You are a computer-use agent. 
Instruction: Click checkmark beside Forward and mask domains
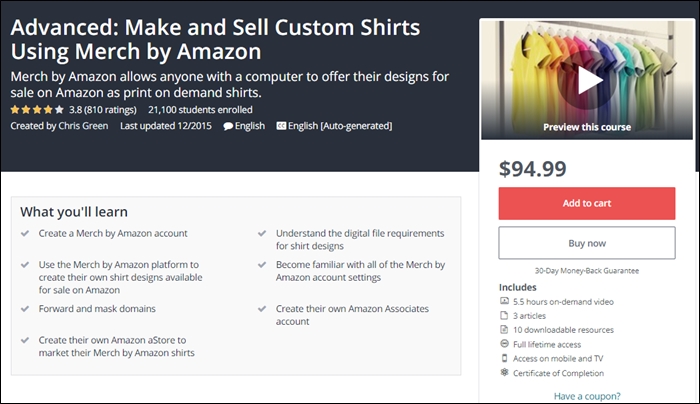pyautogui.click(x=25, y=309)
